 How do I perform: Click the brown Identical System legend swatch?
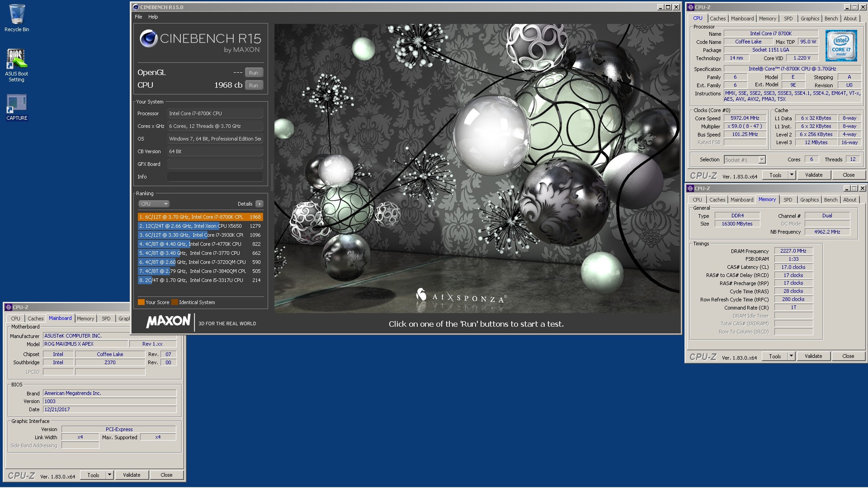(x=175, y=302)
